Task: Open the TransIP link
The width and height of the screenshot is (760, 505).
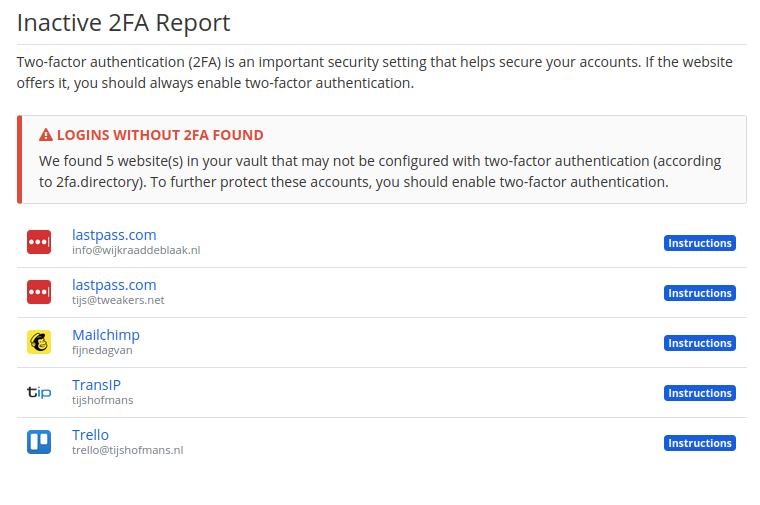Action: 96,385
